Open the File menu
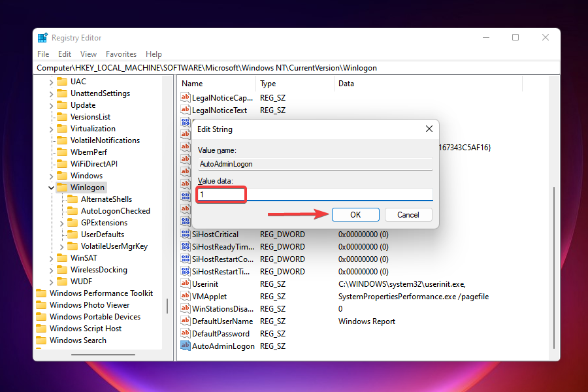Screen dimensions: 588x392 (x=43, y=54)
